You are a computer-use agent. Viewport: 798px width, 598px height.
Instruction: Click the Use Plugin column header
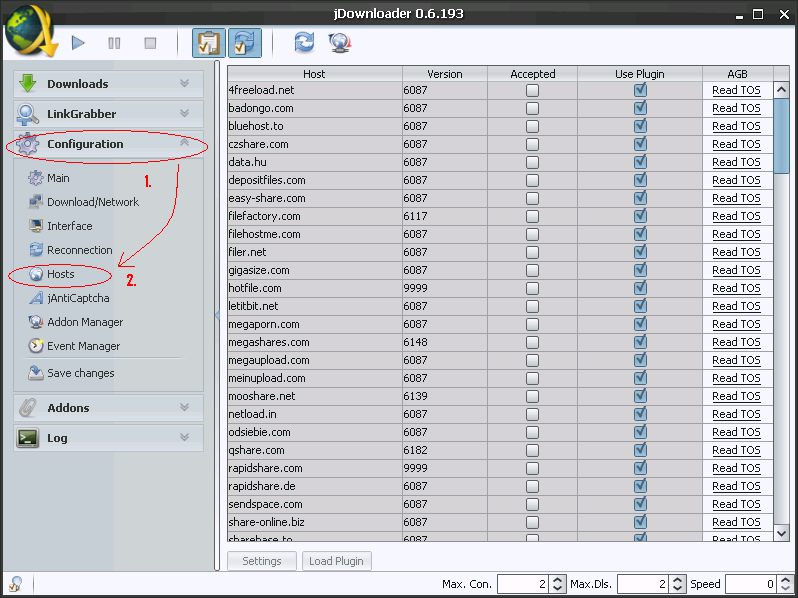[x=640, y=74]
